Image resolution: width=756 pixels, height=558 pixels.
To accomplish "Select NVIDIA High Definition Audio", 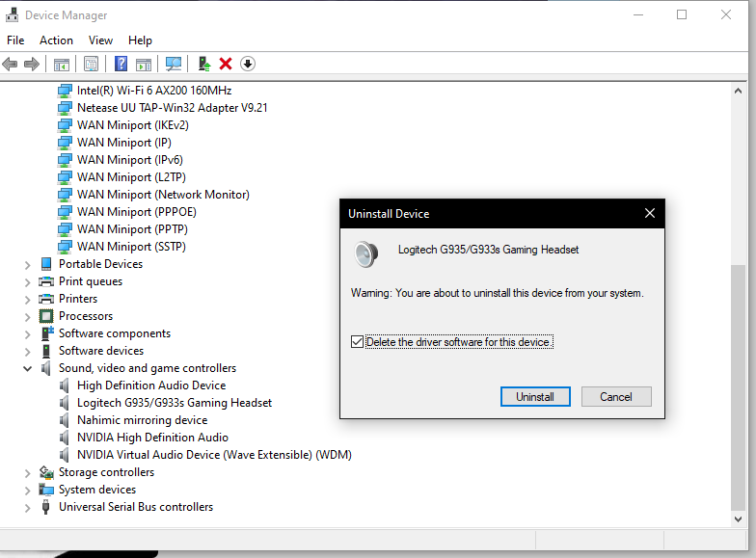I will 152,438.
